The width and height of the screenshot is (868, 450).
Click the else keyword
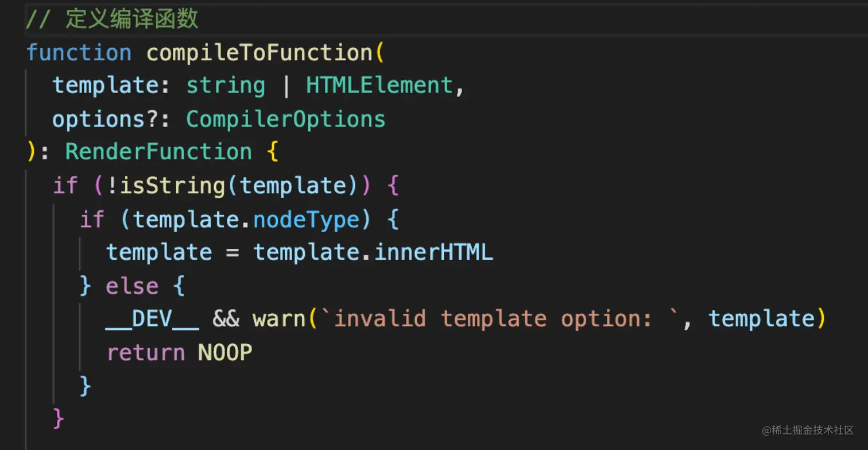pos(132,286)
